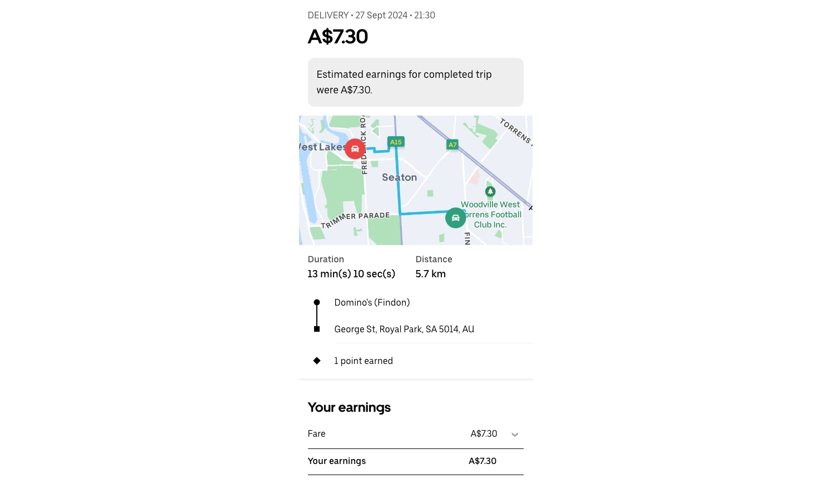Click the diamond icon beside points earned
This screenshot has height=504, width=831.
(317, 361)
